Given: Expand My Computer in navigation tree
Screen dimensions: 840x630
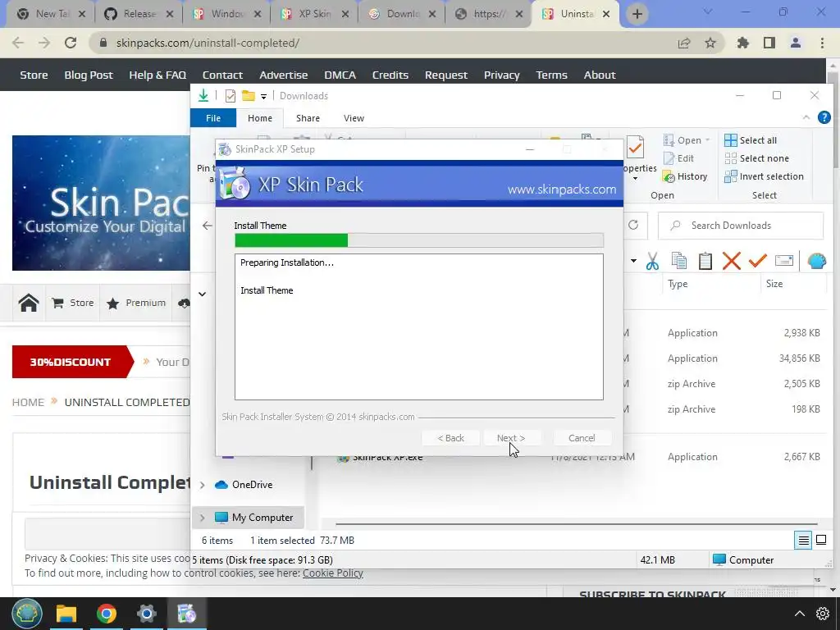Looking at the screenshot, I should click(202, 518).
